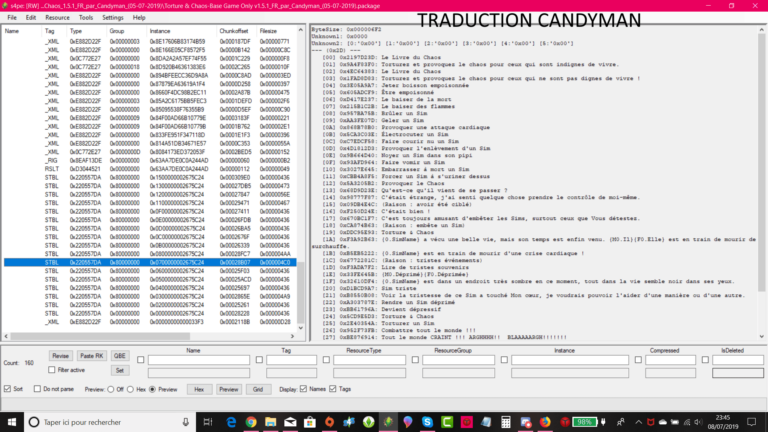The width and height of the screenshot is (768, 432).
Task: Launch Firefox from the taskbar
Action: tap(545, 422)
